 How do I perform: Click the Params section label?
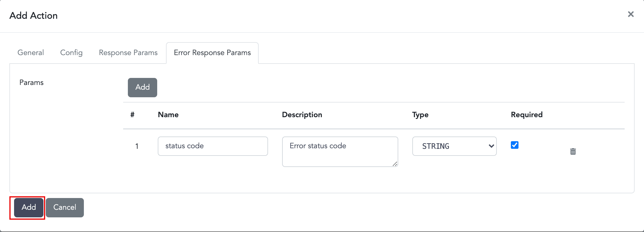pos(31,83)
